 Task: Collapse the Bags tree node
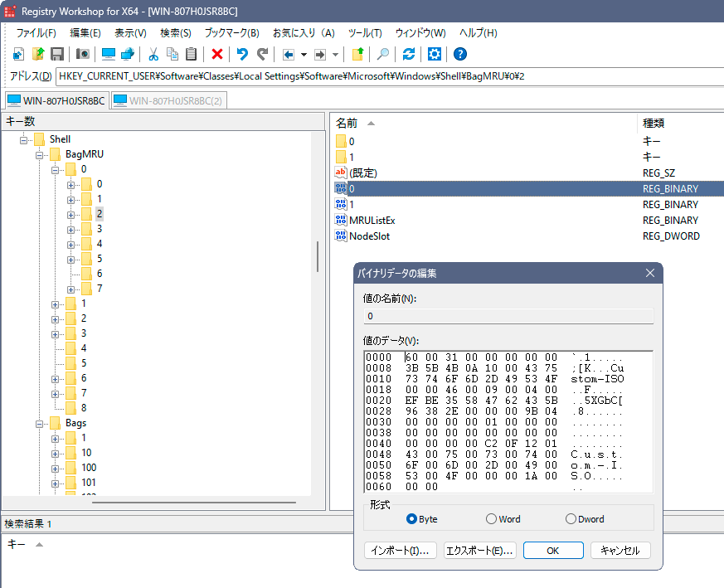click(39, 424)
